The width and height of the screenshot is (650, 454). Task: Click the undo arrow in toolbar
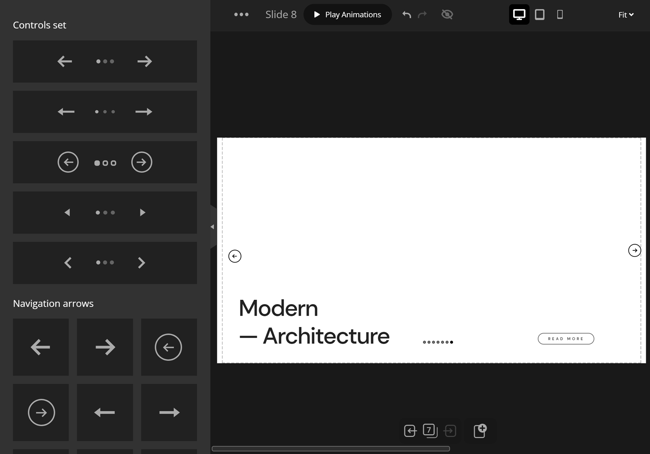406,15
